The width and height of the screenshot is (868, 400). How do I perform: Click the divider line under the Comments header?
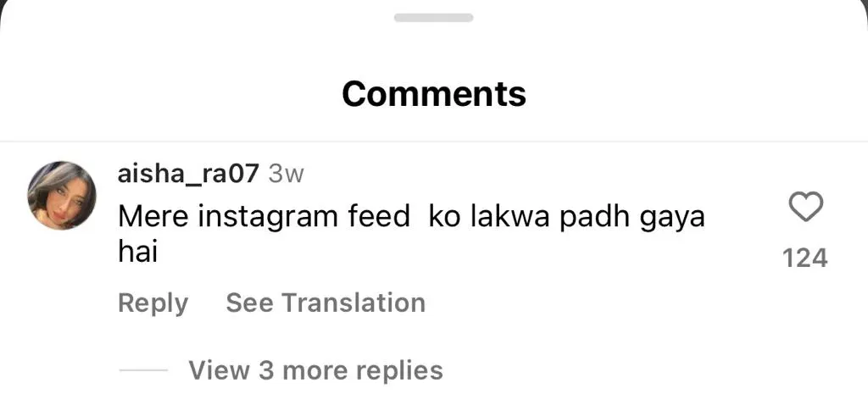click(x=434, y=142)
